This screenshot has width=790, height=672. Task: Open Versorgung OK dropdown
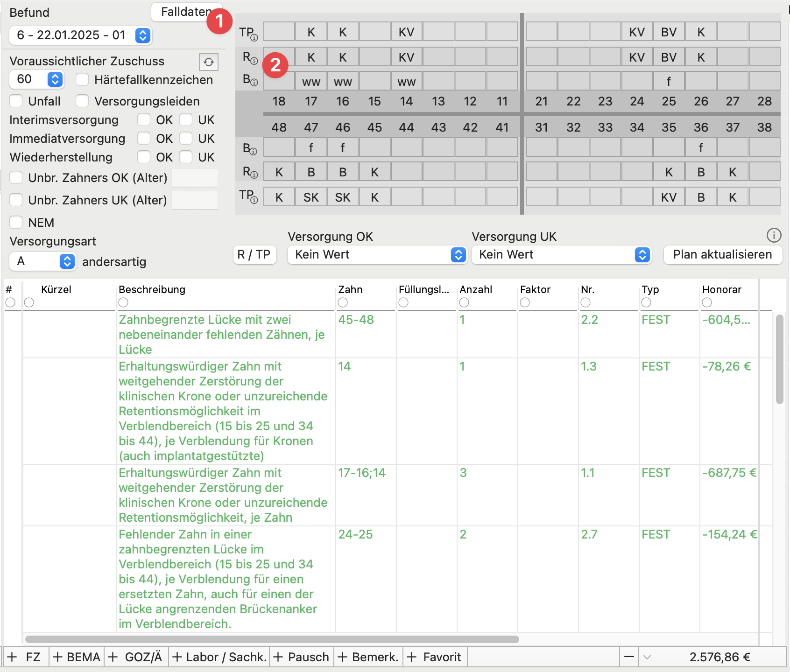click(x=377, y=255)
